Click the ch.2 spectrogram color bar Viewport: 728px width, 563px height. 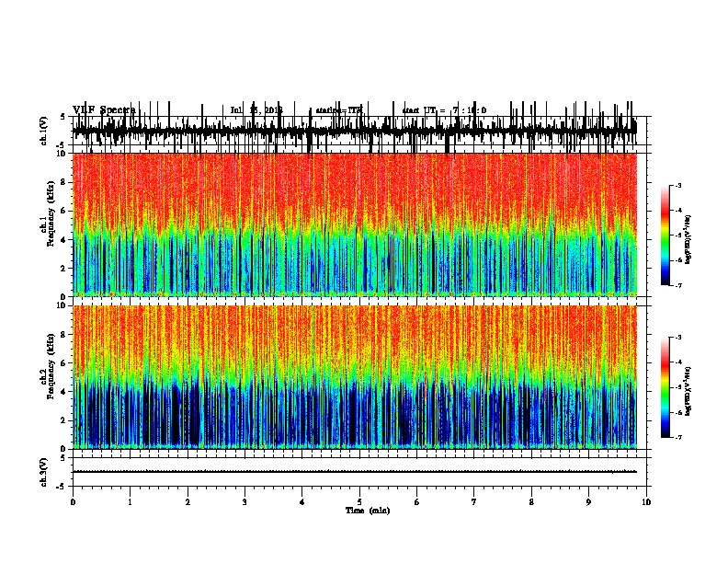pos(665,387)
